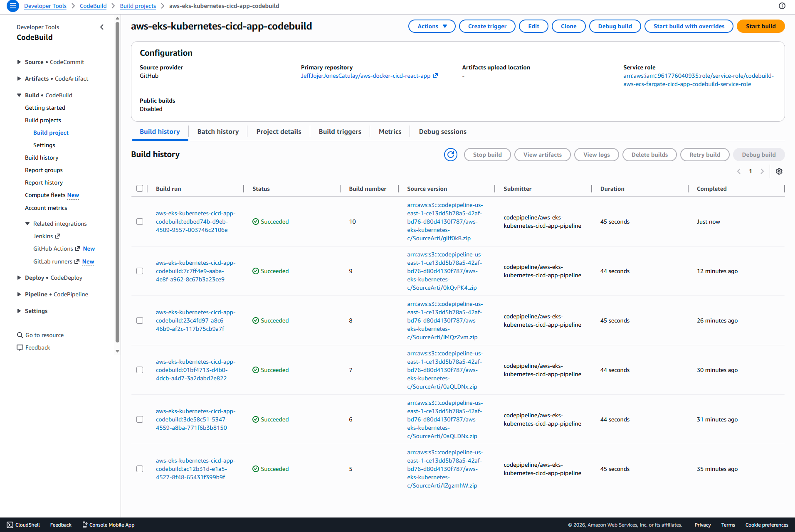Click the View artifacts button
The width and height of the screenshot is (795, 532).
click(543, 155)
